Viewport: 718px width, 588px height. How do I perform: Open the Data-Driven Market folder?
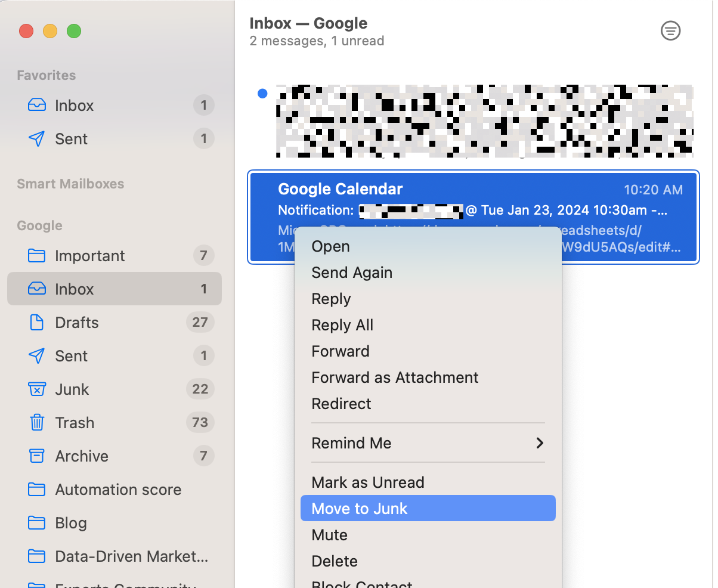pyautogui.click(x=114, y=556)
